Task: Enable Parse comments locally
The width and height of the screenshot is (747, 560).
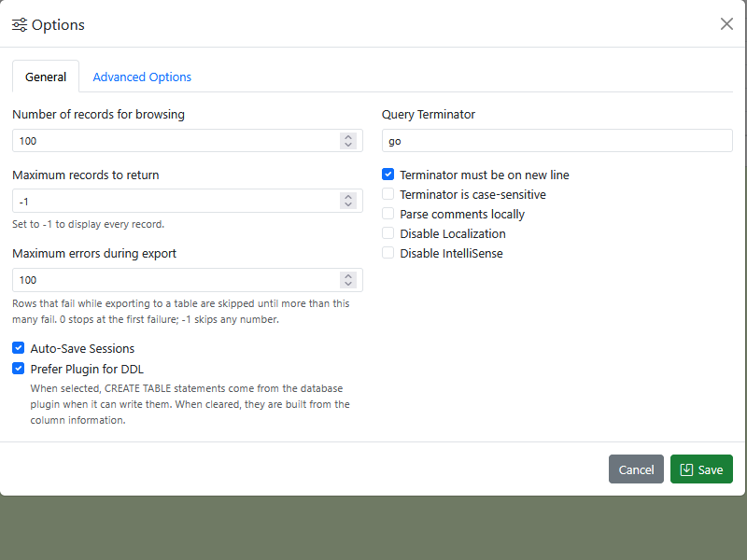Action: 388,214
